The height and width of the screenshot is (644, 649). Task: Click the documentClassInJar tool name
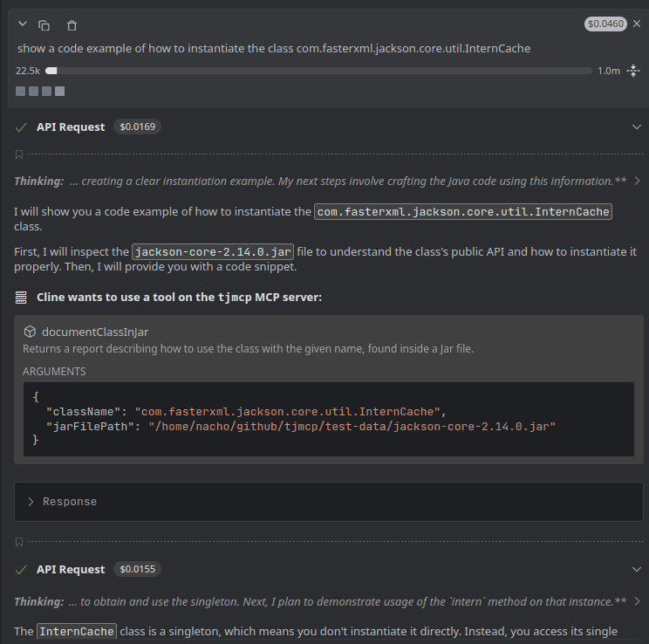click(95, 332)
